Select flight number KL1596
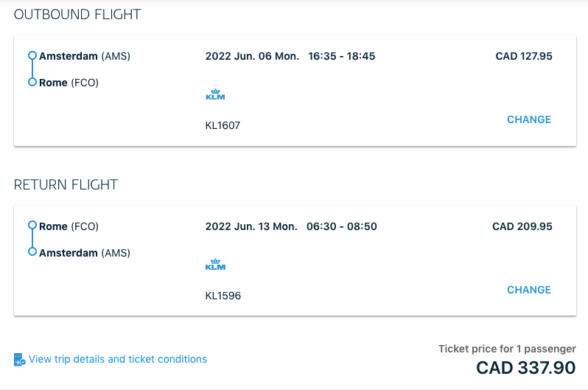The height and width of the screenshot is (390, 588). (x=223, y=296)
